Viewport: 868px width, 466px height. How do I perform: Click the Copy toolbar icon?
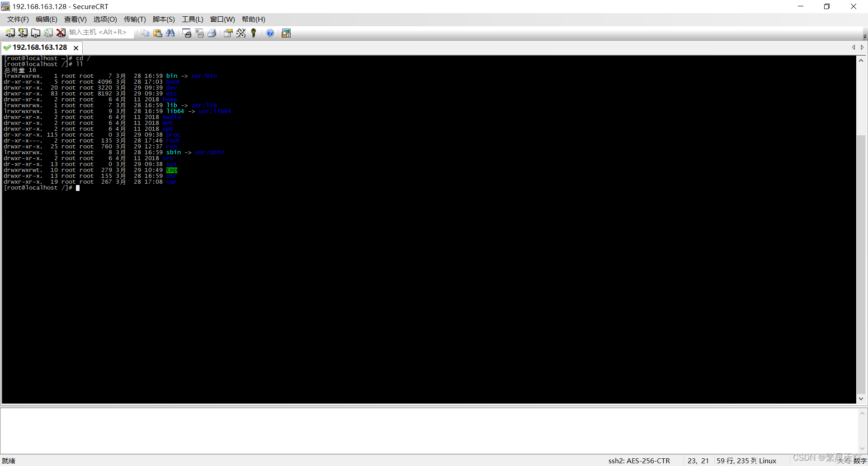(145, 33)
